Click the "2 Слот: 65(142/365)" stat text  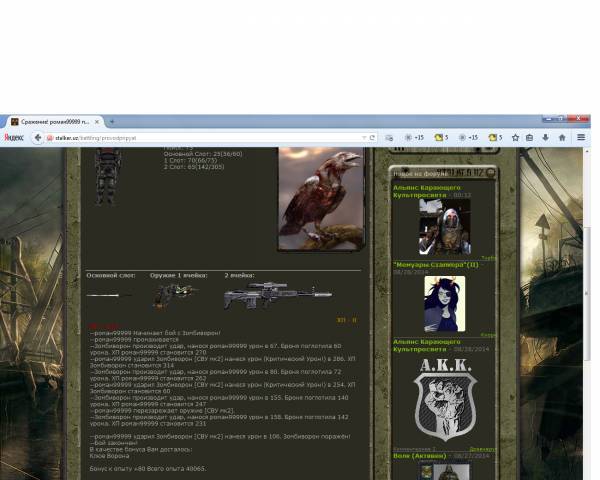pos(194,167)
